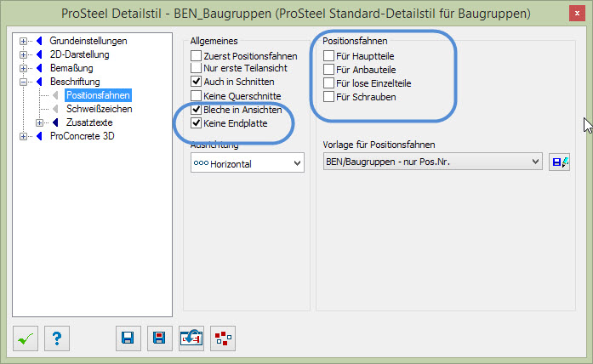
Task: Select Bemaßung in the tree
Action: click(x=71, y=68)
